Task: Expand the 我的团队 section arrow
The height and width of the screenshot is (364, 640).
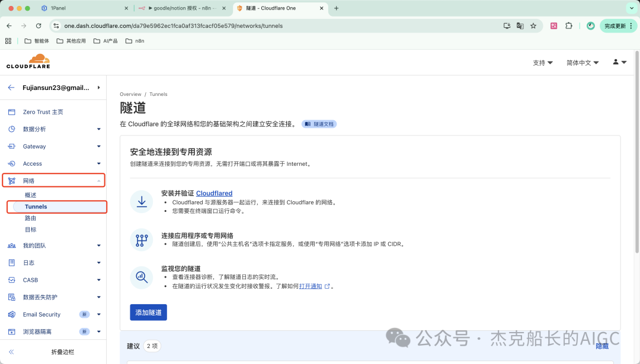Action: [99, 246]
